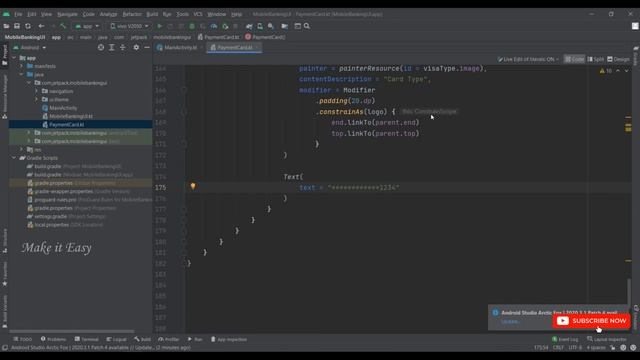The image size is (640, 360).
Task: Open the Project Structure toolbar icon
Action: click(284, 26)
